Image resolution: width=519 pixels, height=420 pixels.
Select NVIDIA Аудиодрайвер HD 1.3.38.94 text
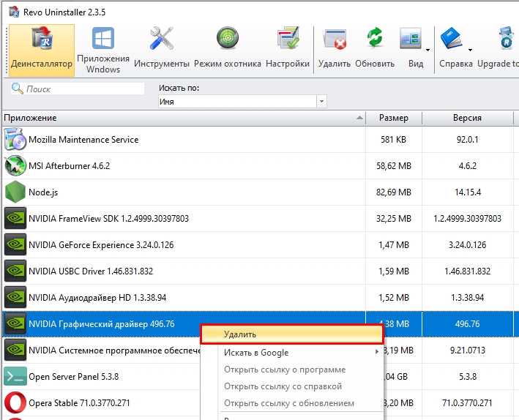(x=97, y=298)
